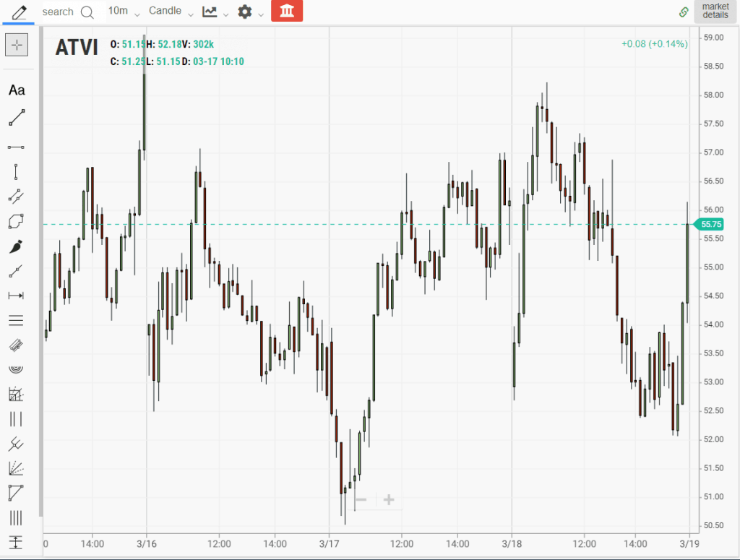Image resolution: width=740 pixels, height=560 pixels.
Task: Expand the Candle chart type dropdown
Action: coord(171,12)
